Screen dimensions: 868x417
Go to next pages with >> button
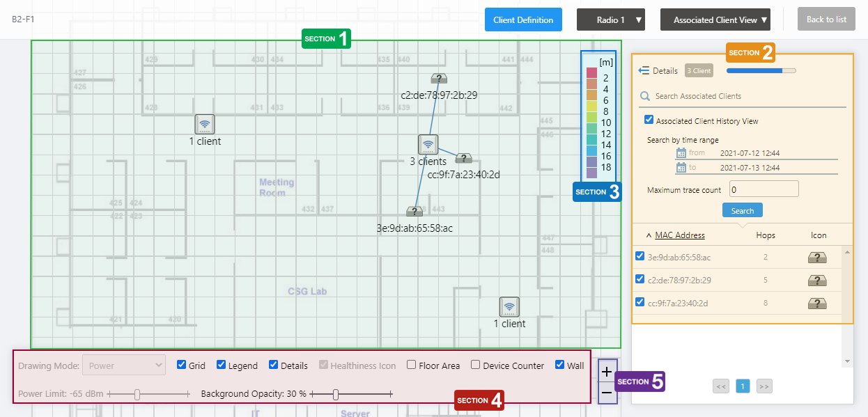coord(764,386)
